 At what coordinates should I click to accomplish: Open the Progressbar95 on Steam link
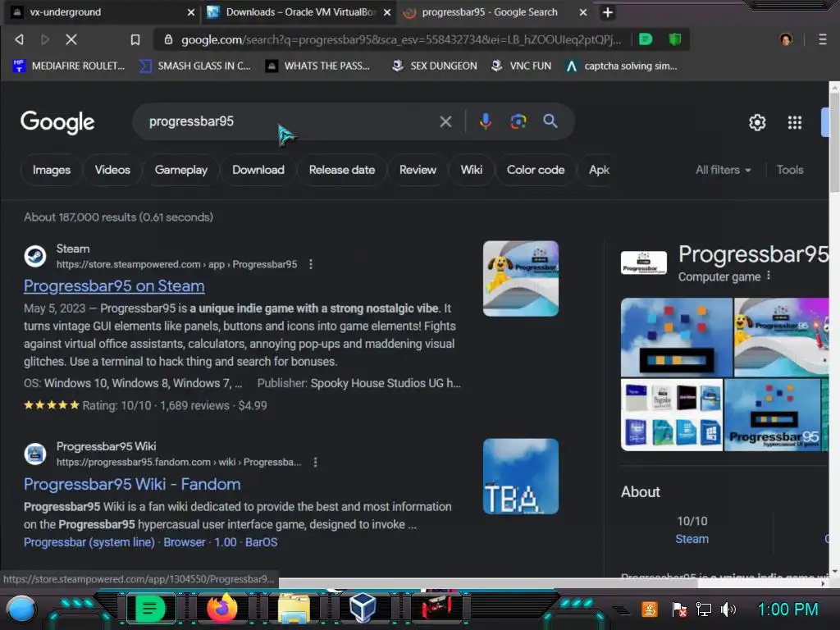114,286
